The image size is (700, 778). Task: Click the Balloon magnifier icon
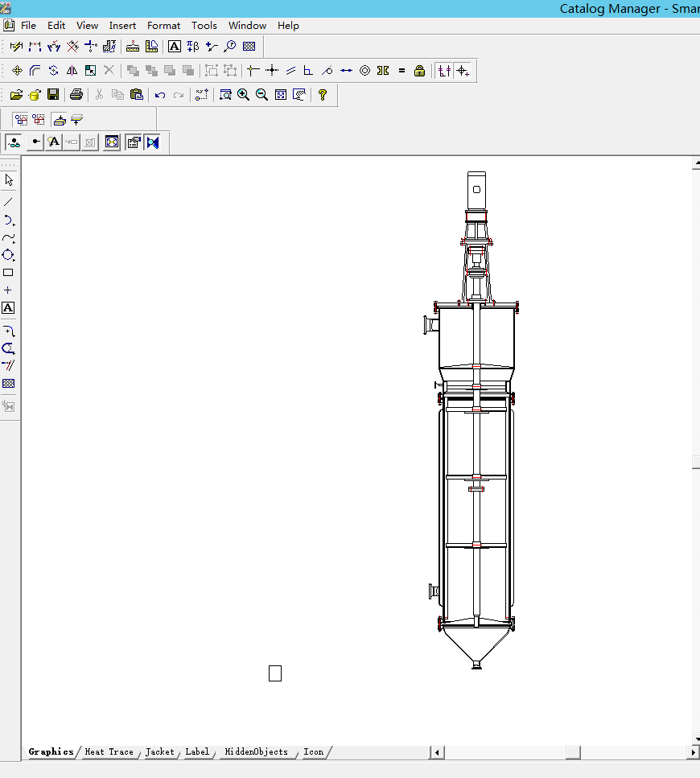229,46
